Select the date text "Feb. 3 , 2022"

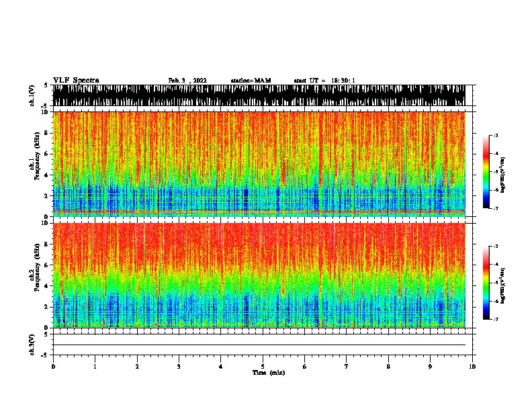point(187,81)
